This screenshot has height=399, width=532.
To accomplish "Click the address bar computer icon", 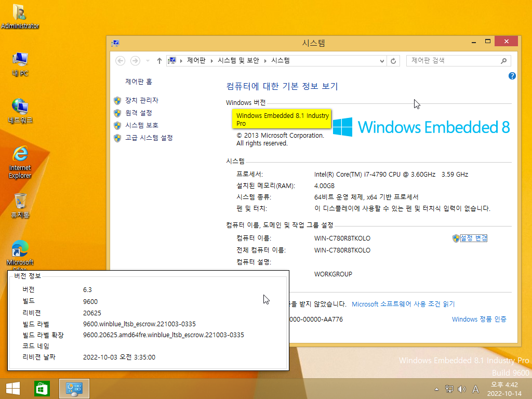I will 172,61.
